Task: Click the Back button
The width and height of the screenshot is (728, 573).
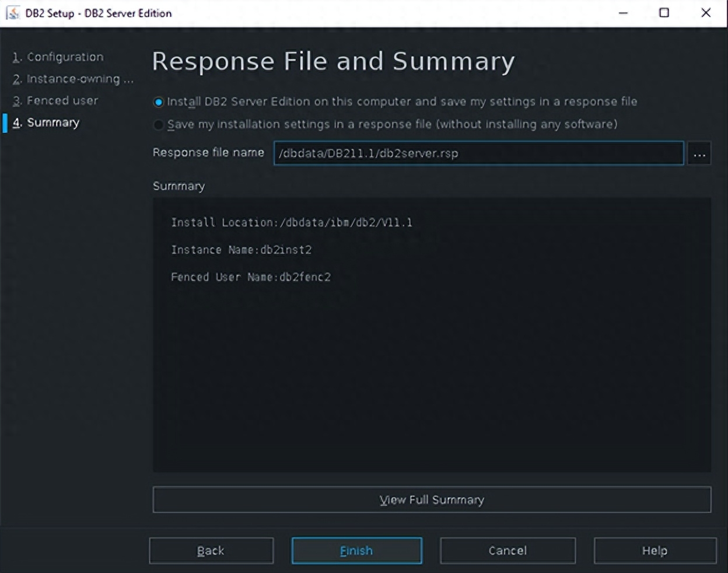Action: pyautogui.click(x=211, y=551)
